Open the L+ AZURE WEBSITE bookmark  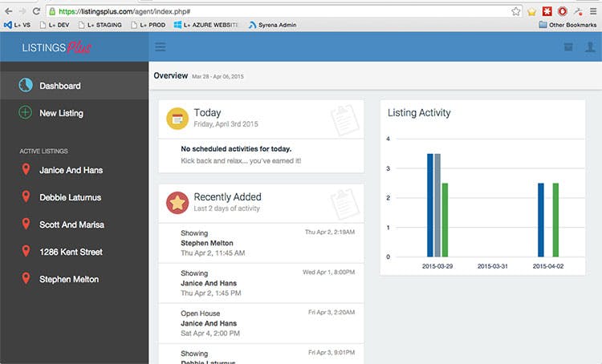205,25
